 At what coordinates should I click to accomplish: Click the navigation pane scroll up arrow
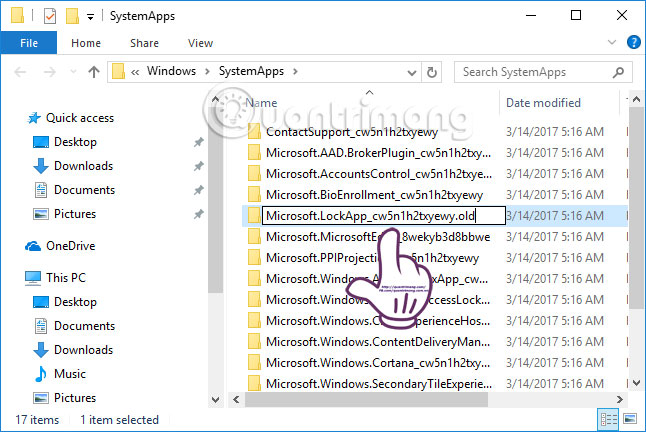[x=215, y=99]
